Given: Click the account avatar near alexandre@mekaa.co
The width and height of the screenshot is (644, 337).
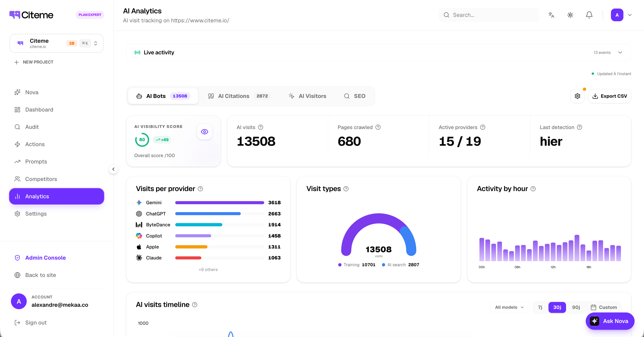Looking at the screenshot, I should [19, 301].
